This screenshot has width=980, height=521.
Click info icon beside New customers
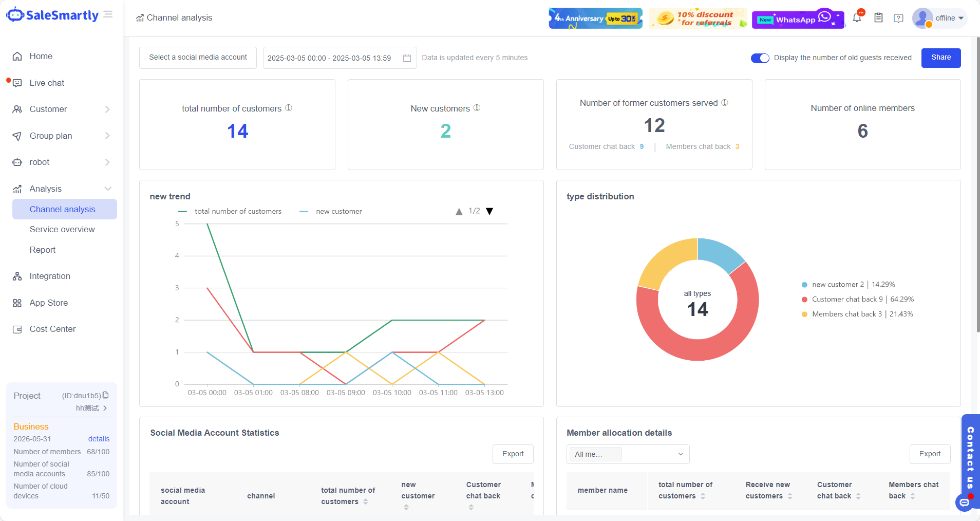(x=477, y=108)
